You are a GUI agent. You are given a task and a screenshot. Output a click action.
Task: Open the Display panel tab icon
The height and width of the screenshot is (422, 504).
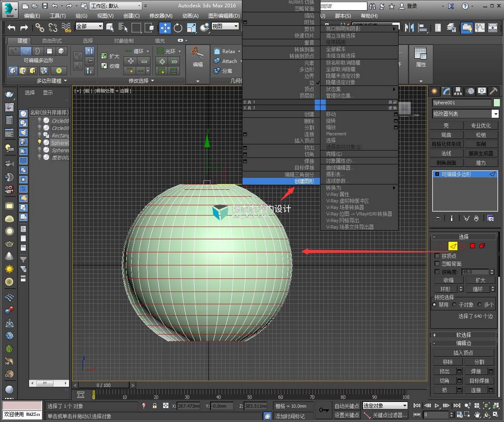[x=482, y=91]
